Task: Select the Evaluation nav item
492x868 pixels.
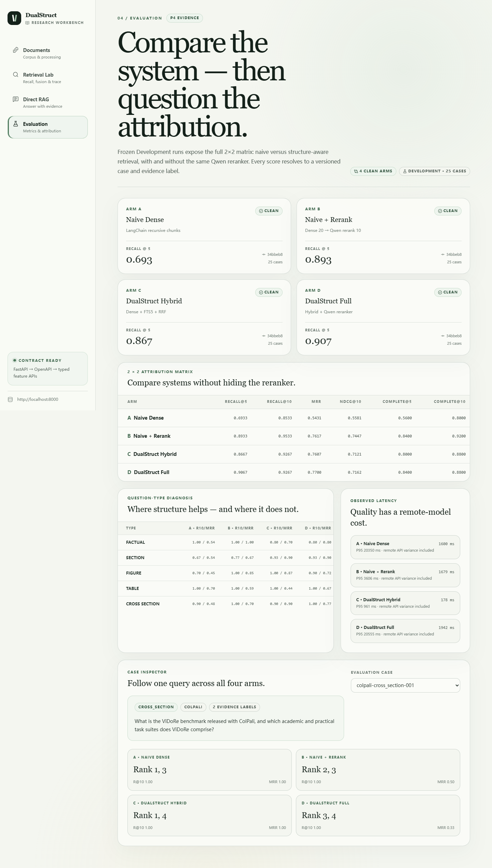Action: (x=47, y=127)
